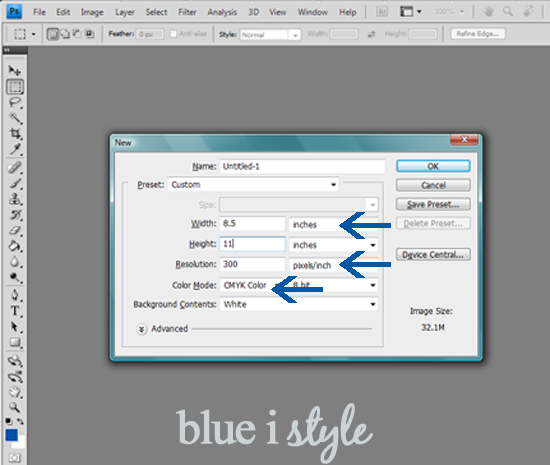Open the Height units dropdown

pos(334,245)
